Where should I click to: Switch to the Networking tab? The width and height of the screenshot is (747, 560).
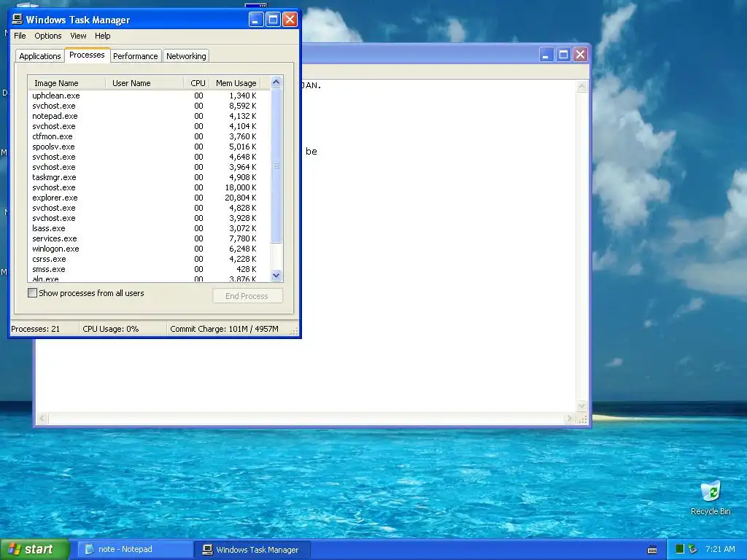pos(186,56)
